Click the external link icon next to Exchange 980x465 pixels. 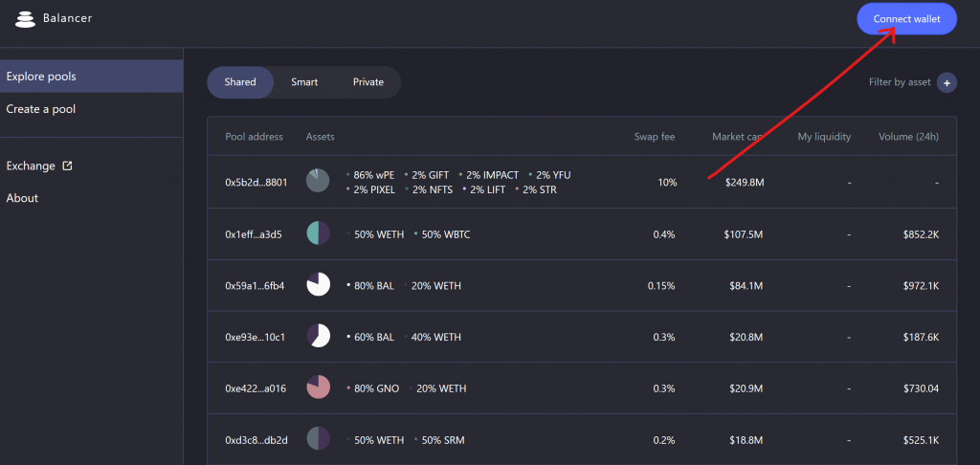67,166
